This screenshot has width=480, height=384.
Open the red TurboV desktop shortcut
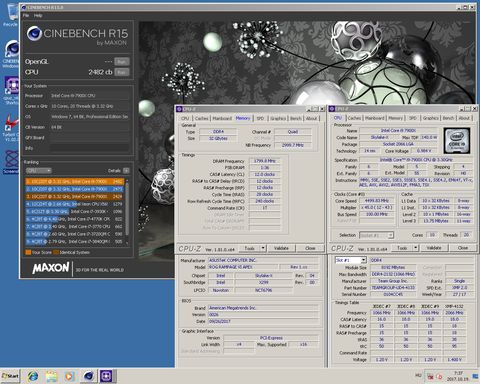coord(11,123)
